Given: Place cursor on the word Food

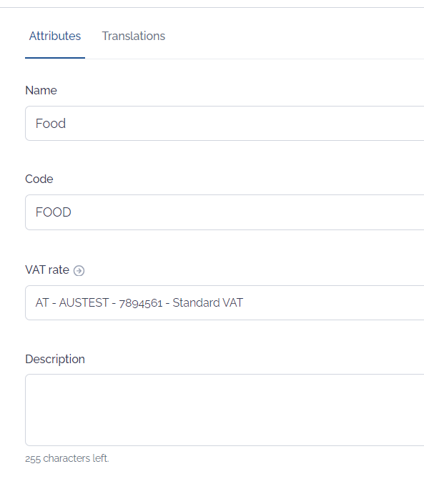Looking at the screenshot, I should point(51,124).
